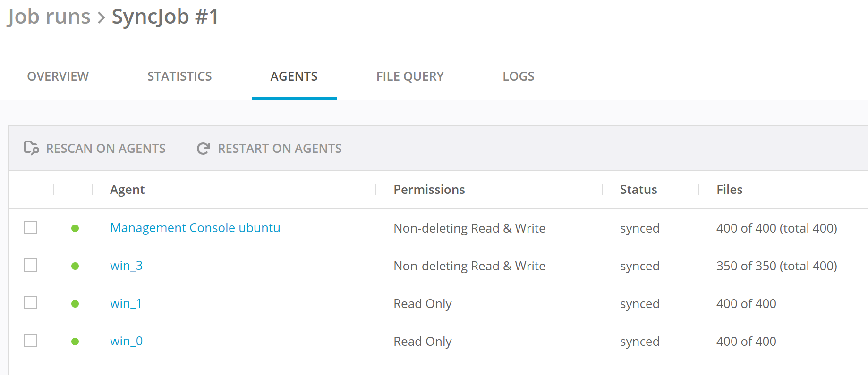Click the green status dot for win_3
The image size is (868, 375).
click(75, 266)
